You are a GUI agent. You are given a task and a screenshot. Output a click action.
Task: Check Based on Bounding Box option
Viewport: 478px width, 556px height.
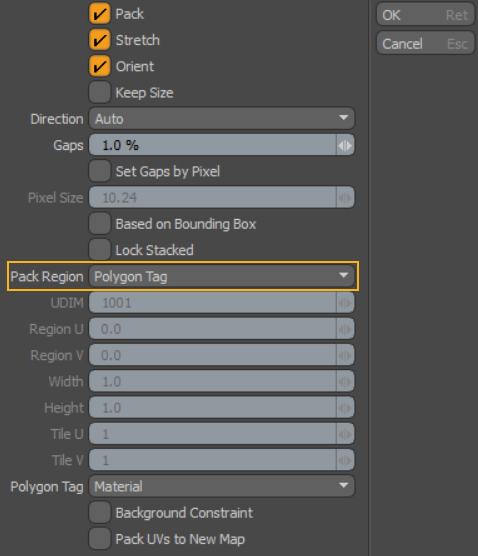coord(99,223)
